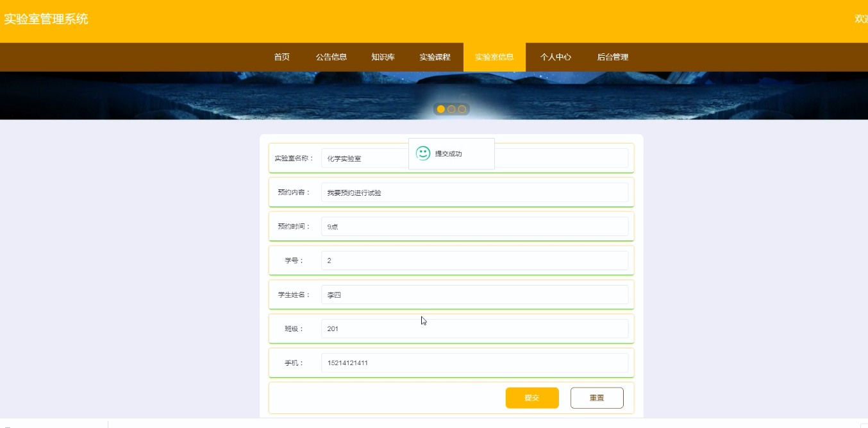868x428 pixels.
Task: Open the 公告信息 menu item
Action: [331, 57]
